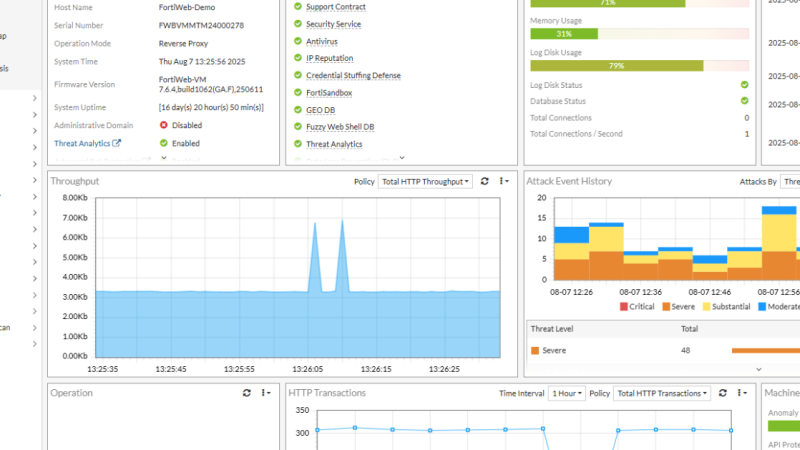Open GEO DB license details
Viewport: 800px width, 450px height.
(320, 110)
